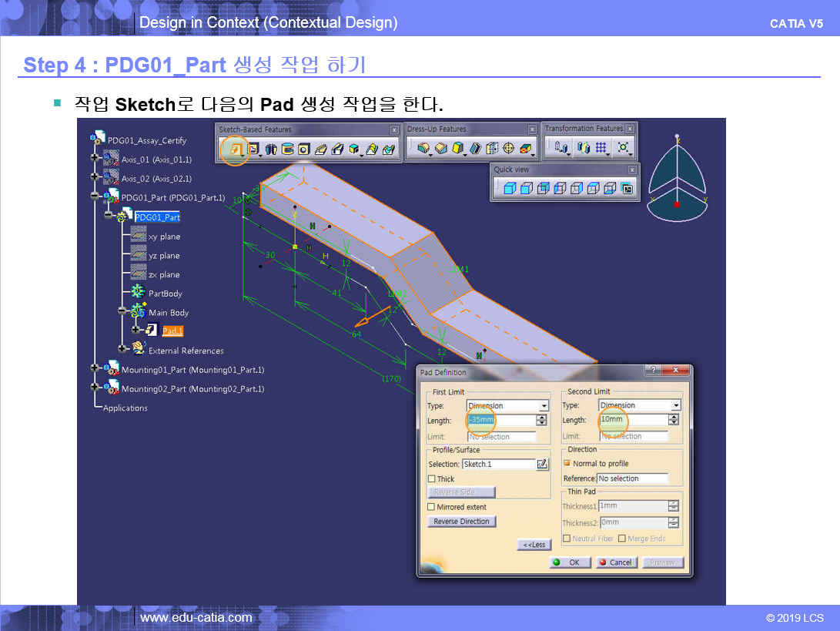Select the Shaft tool icon

[270, 149]
